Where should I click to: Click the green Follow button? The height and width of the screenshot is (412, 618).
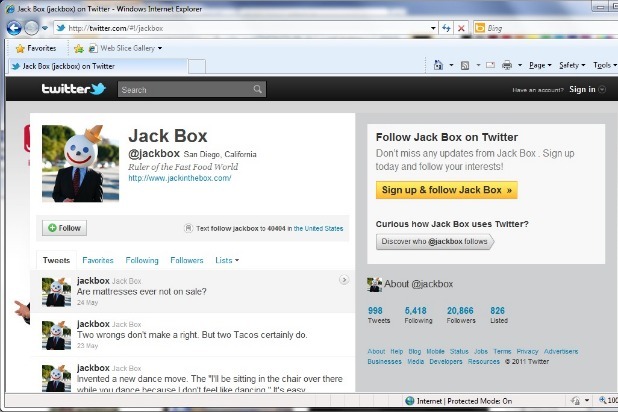click(x=64, y=228)
